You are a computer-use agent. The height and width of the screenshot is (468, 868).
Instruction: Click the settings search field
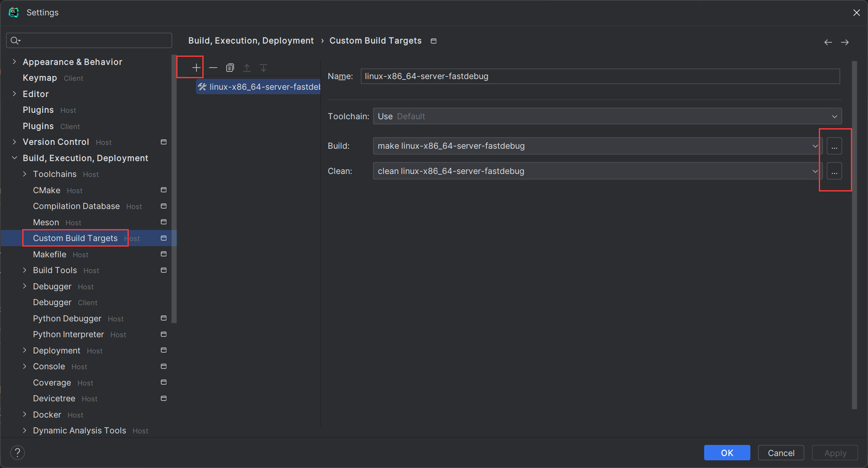coord(94,41)
